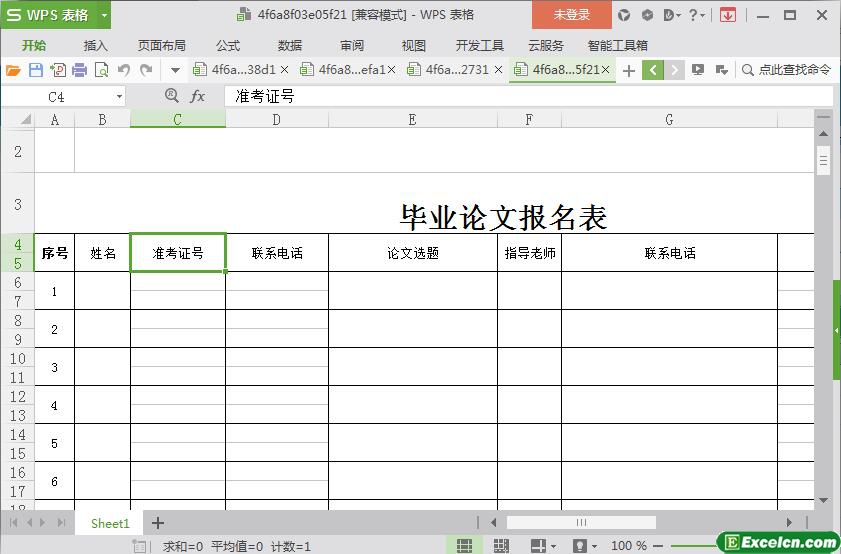Close the 4f6a...38d1 document tab
Image resolution: width=841 pixels, height=554 pixels.
[x=285, y=70]
